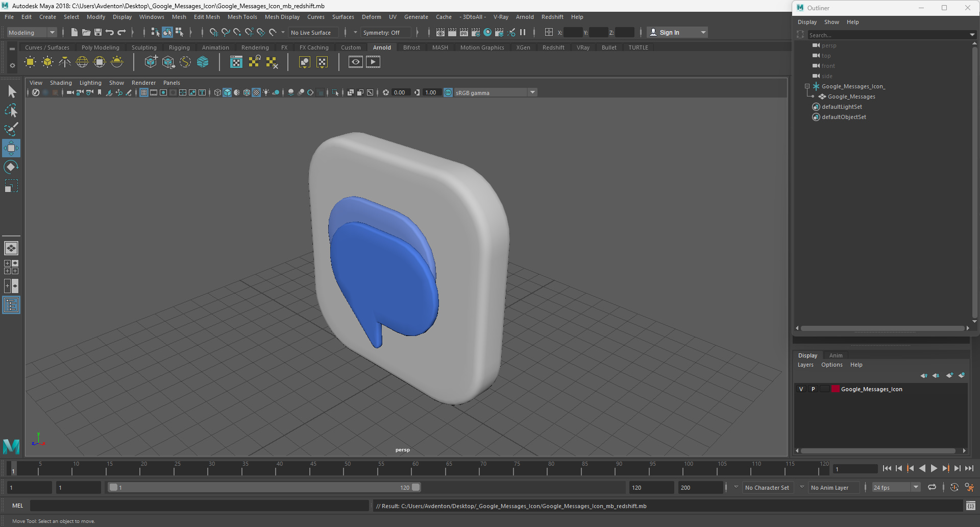
Task: Toggle playback P of Google_Messages_Icon layer
Action: [813, 389]
